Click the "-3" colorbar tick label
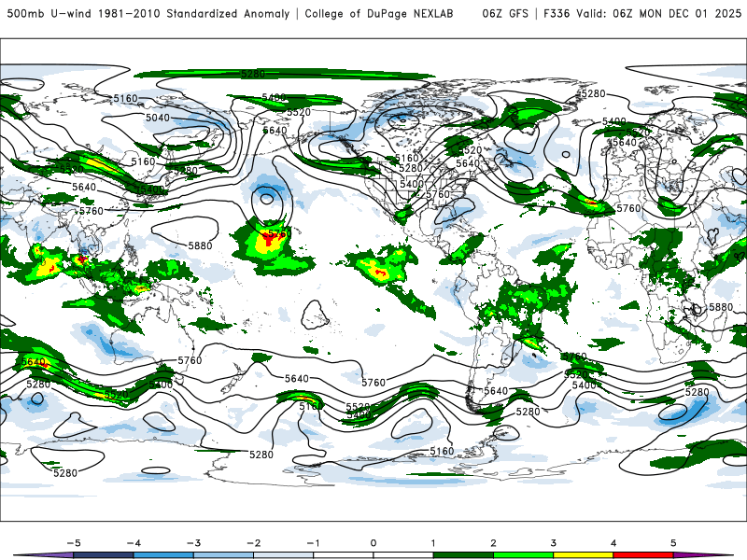 click(194, 543)
